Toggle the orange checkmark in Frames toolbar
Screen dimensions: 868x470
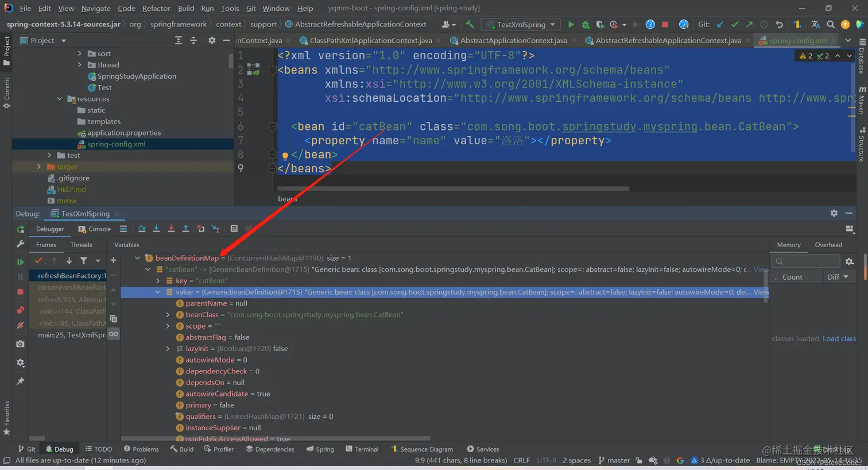tap(38, 260)
